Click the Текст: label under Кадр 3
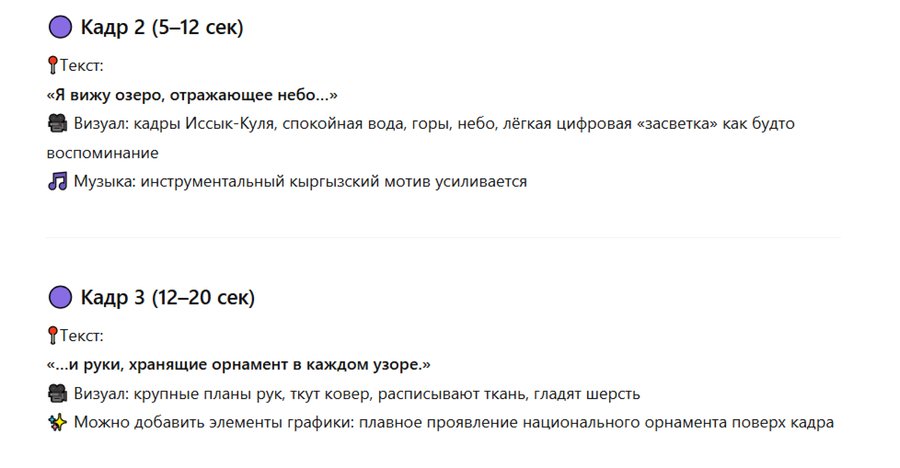The width and height of the screenshot is (900, 468). tap(82, 335)
